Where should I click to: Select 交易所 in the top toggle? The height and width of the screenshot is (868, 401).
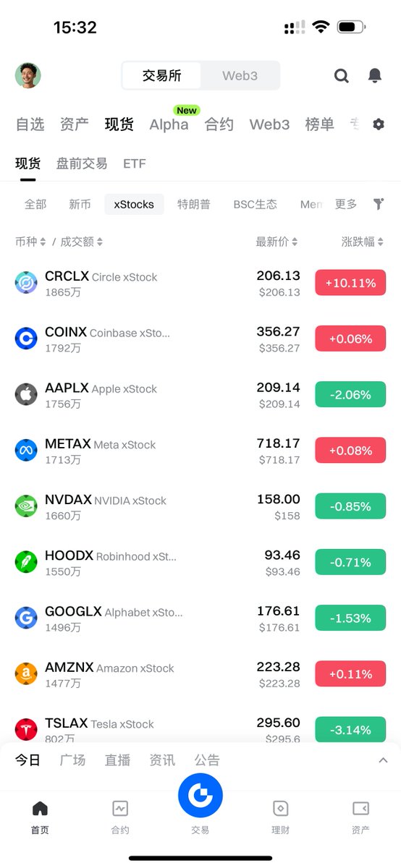[x=161, y=75]
